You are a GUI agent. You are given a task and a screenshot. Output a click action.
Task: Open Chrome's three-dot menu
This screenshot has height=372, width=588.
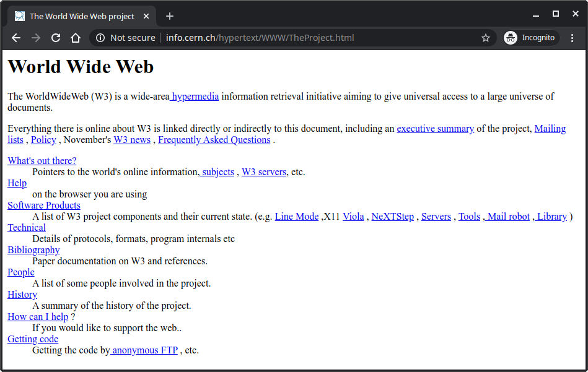tap(572, 38)
